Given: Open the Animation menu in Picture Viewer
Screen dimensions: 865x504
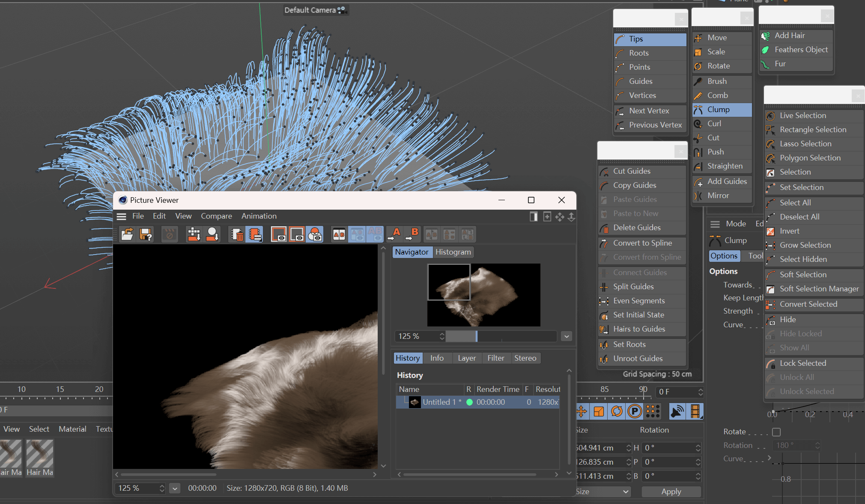Looking at the screenshot, I should [259, 216].
